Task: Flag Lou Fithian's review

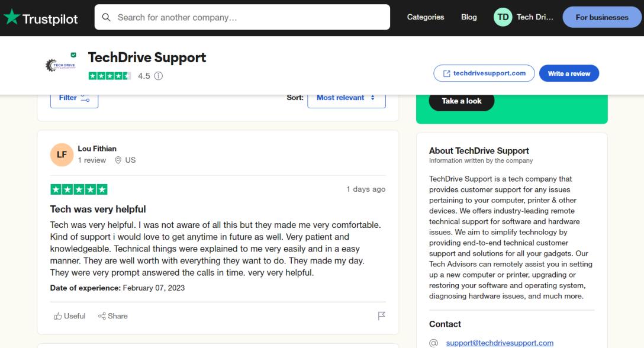Action: [x=381, y=316]
